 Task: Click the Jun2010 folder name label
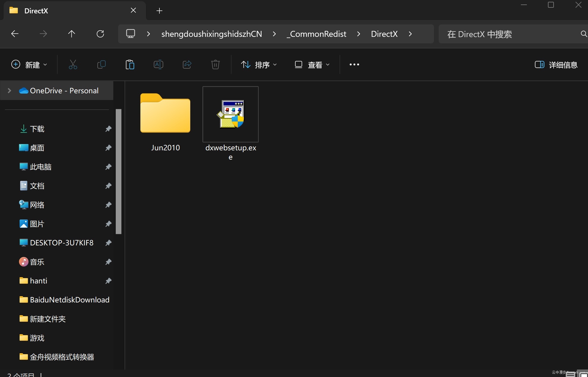pos(165,148)
